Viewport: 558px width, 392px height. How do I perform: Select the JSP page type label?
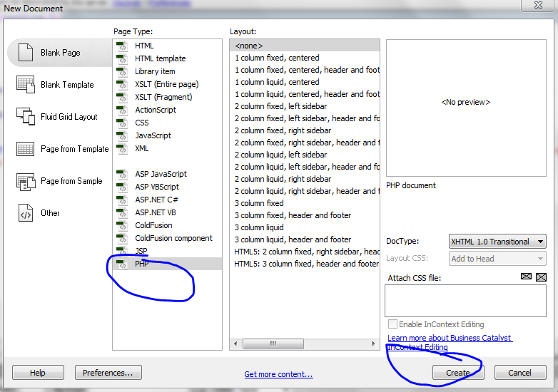click(141, 251)
